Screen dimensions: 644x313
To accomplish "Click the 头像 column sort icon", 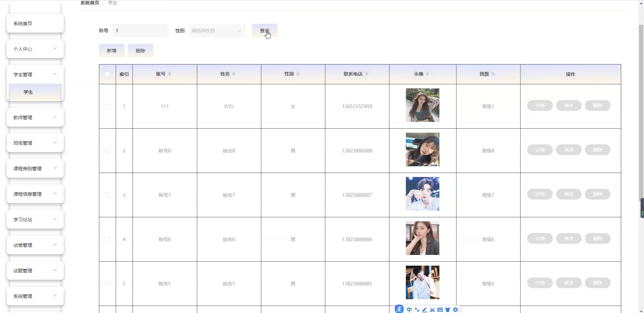I will [x=427, y=74].
